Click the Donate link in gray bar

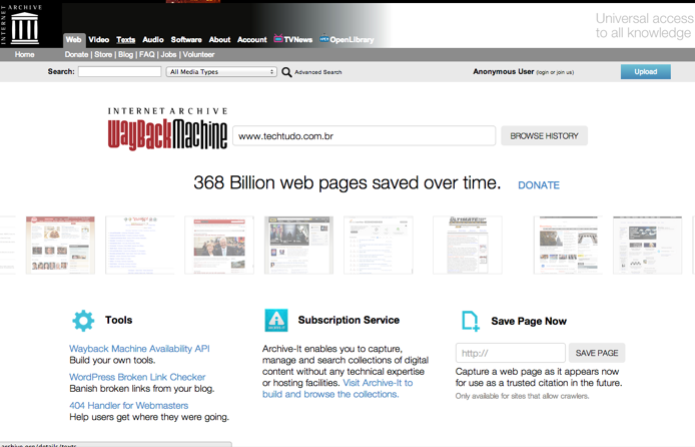click(x=76, y=55)
